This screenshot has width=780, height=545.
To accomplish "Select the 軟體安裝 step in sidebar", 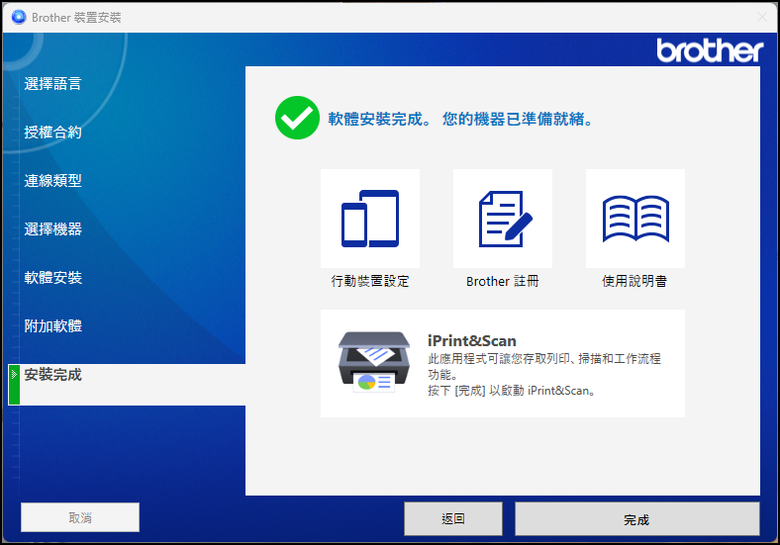I will [x=53, y=277].
